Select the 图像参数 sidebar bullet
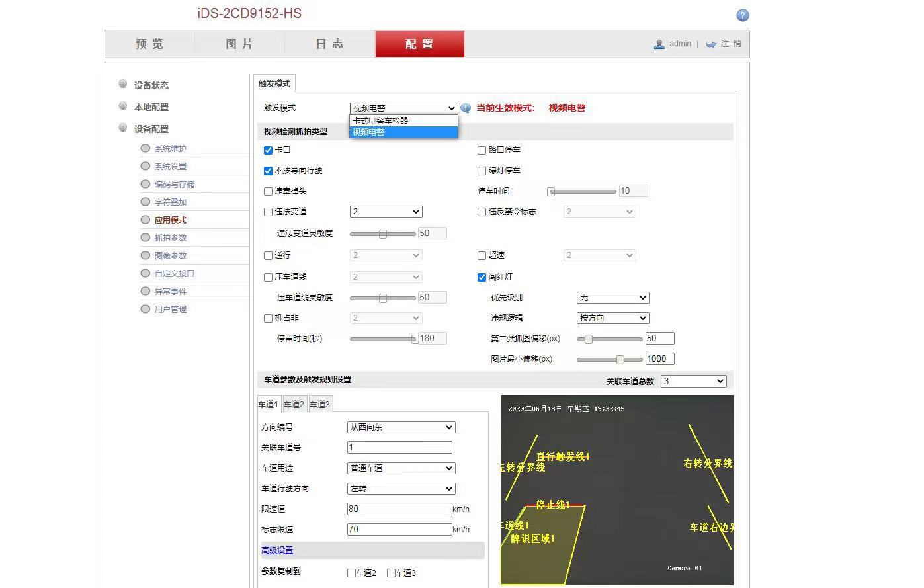 (x=145, y=255)
